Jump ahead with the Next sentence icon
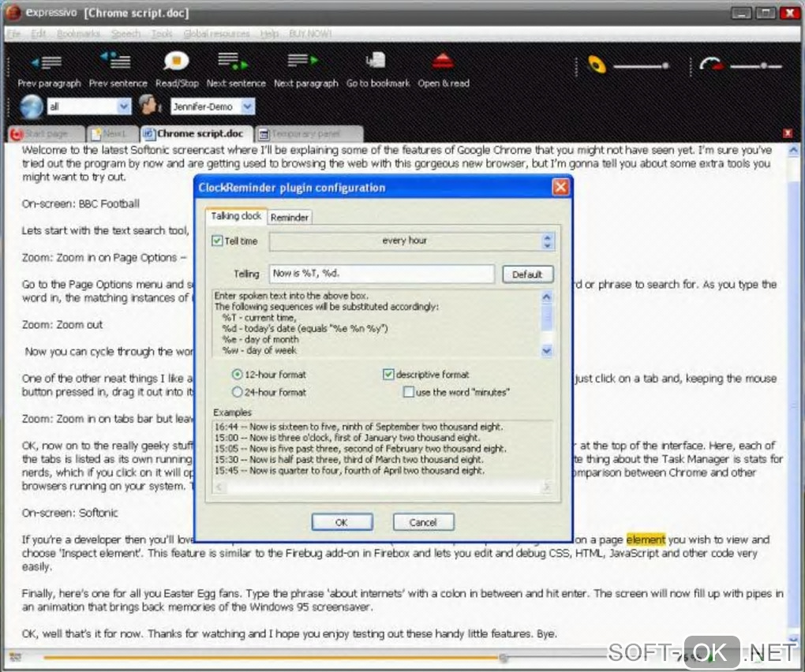805x672 pixels. (x=233, y=61)
